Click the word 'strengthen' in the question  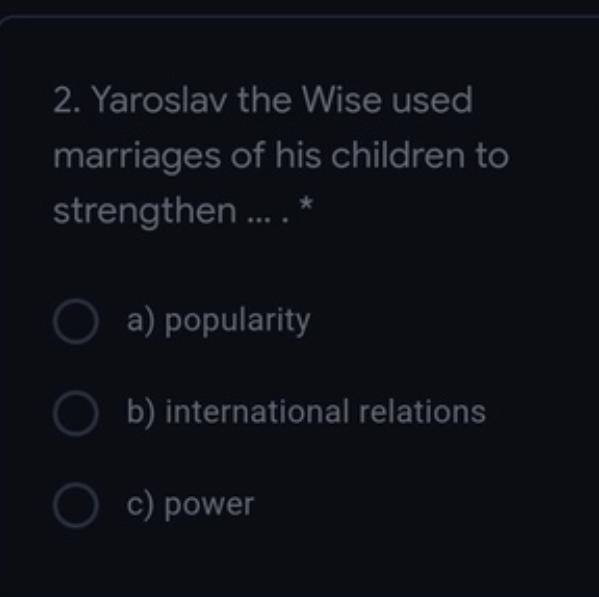[x=145, y=212]
